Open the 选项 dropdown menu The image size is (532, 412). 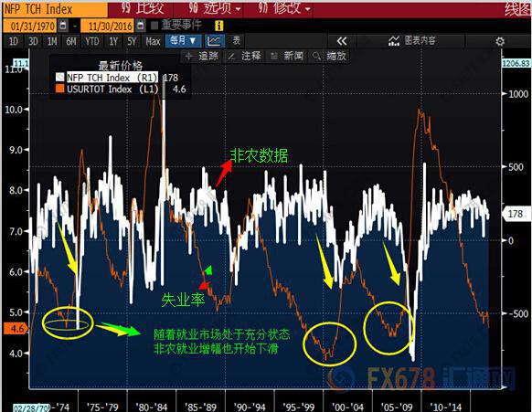[215, 8]
